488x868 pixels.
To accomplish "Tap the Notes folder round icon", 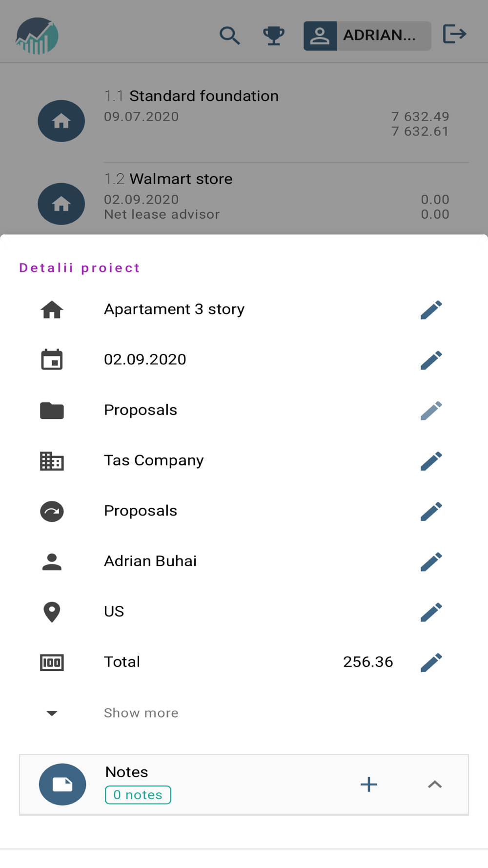I will pyautogui.click(x=62, y=785).
